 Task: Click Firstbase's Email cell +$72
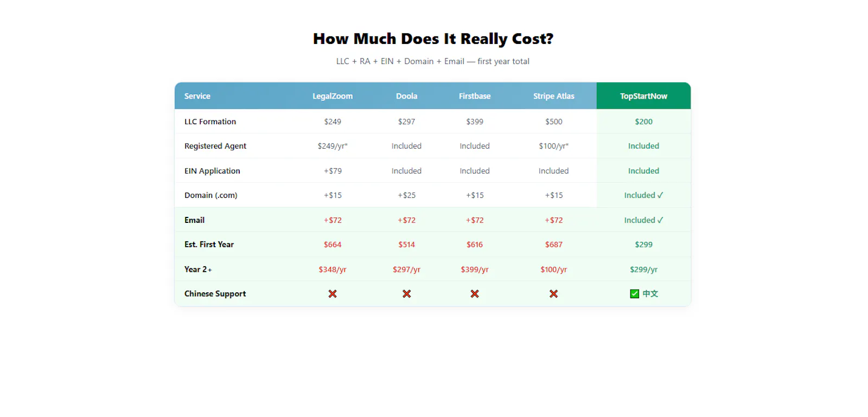pyautogui.click(x=475, y=220)
